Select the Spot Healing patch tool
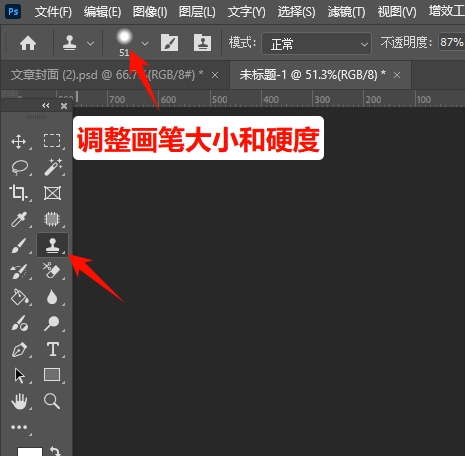This screenshot has height=456, width=465. [x=52, y=219]
